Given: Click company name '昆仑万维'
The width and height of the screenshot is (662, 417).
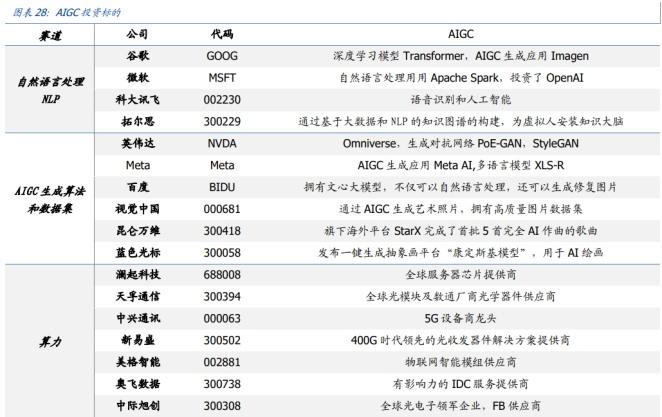Looking at the screenshot, I should [x=138, y=231].
